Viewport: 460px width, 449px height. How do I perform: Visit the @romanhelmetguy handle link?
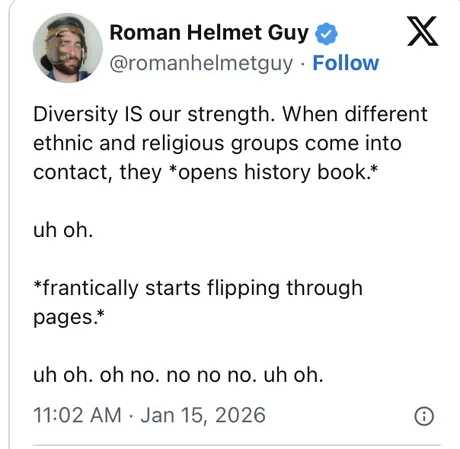201,63
